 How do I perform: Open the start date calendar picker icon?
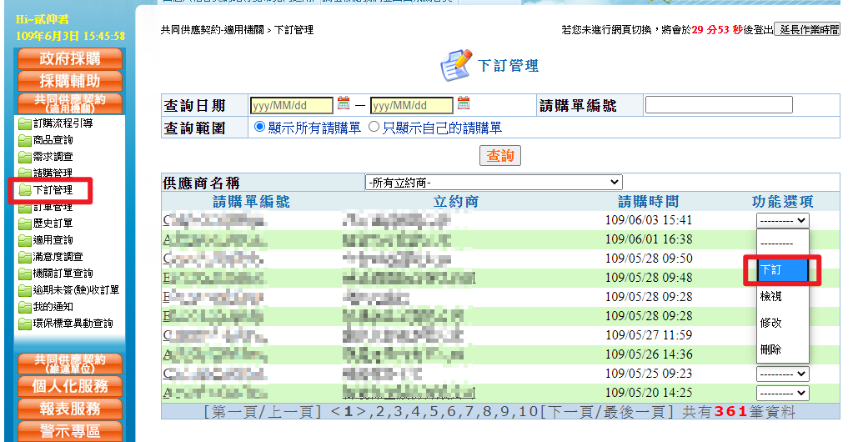pyautogui.click(x=344, y=103)
